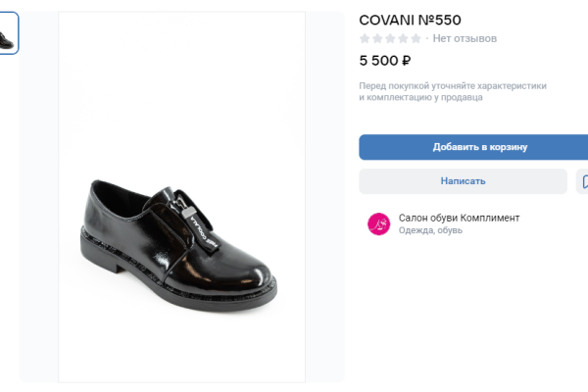
Task: Click the second rating star
Action: (x=377, y=39)
